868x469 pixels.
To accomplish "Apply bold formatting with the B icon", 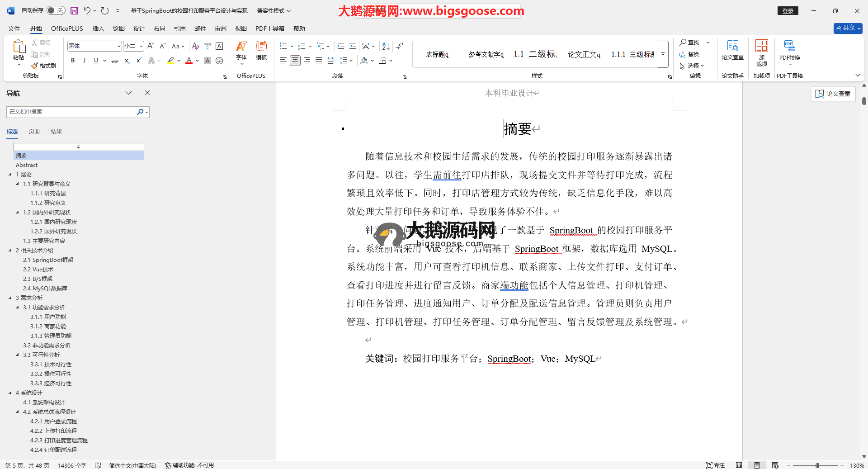I will tap(73, 61).
